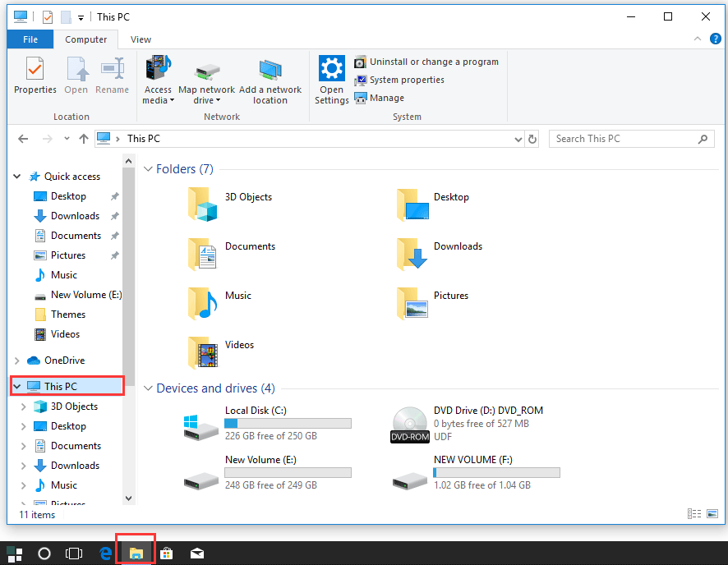The height and width of the screenshot is (565, 728).
Task: Select Pictures under Quick access
Action: tap(67, 255)
